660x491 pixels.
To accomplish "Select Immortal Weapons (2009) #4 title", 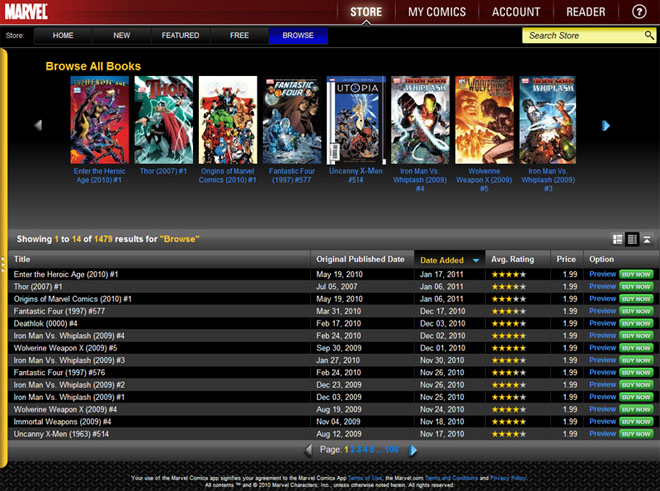I will click(x=62, y=422).
